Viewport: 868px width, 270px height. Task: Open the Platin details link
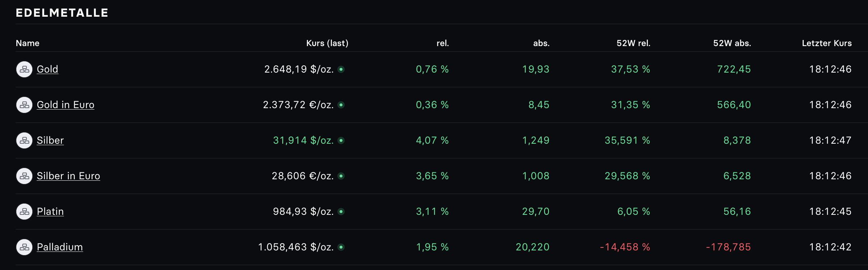tap(50, 212)
